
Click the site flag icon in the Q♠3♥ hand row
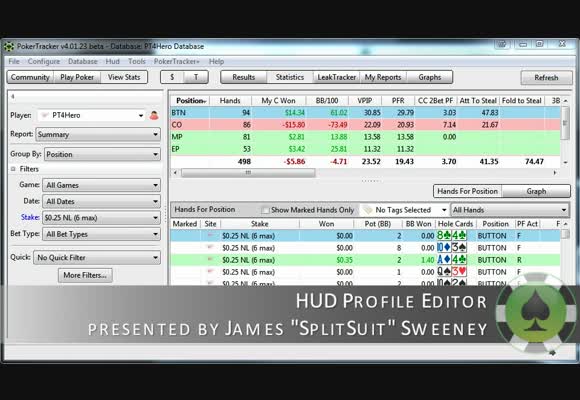click(211, 272)
